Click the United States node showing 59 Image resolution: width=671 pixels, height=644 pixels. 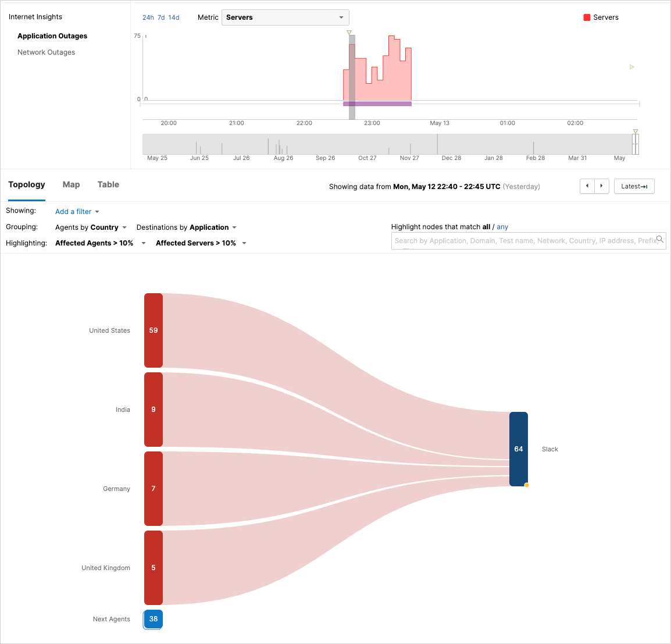(154, 330)
